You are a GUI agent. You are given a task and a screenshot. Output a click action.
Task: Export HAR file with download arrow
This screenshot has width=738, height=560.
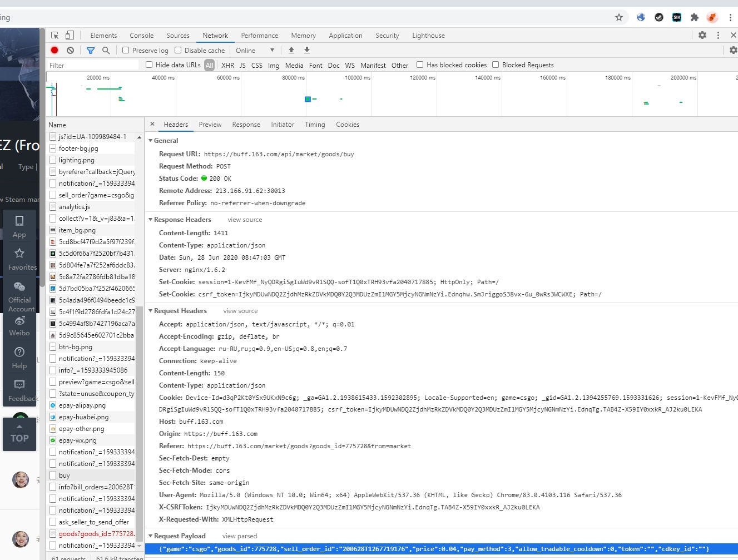coord(306,50)
